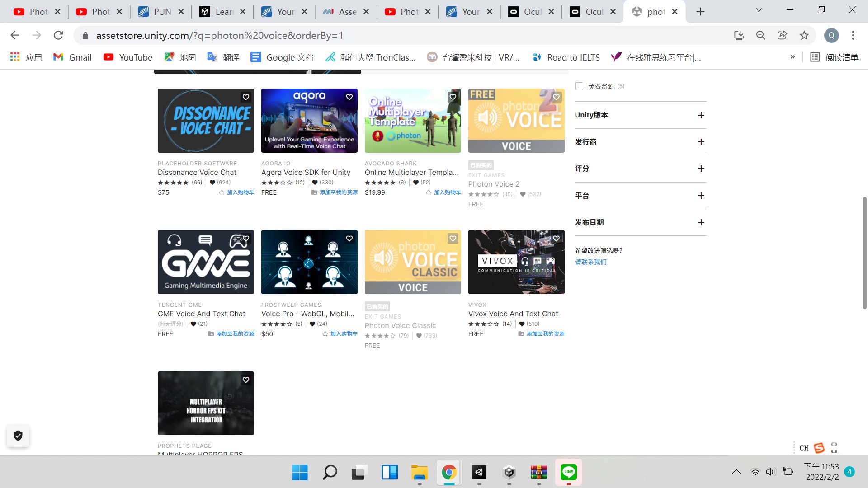Viewport: 868px width, 488px height.
Task: Add Online Multiplayer Template to cart
Action: pos(443,192)
